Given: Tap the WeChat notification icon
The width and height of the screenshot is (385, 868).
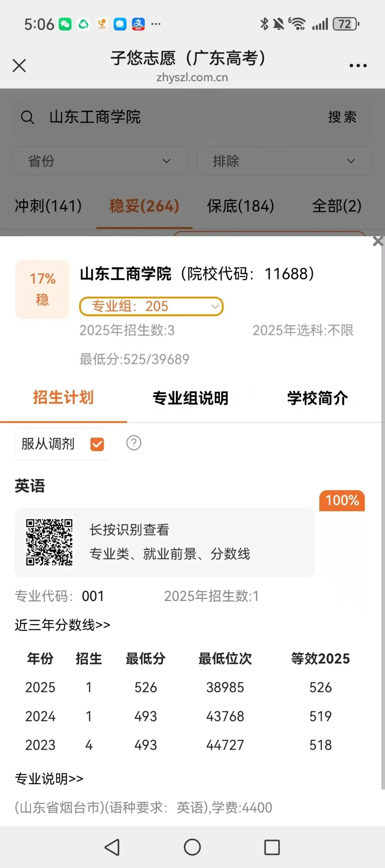Looking at the screenshot, I should pyautogui.click(x=65, y=24).
